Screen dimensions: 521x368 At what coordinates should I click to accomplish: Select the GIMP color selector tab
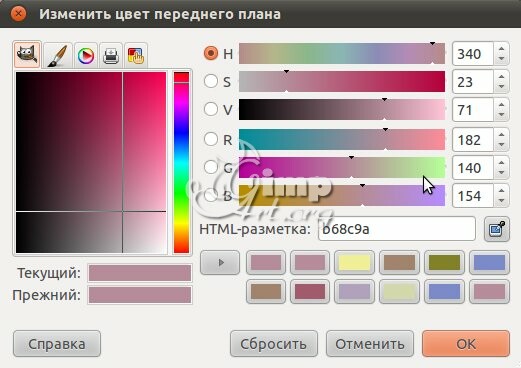pyautogui.click(x=27, y=55)
